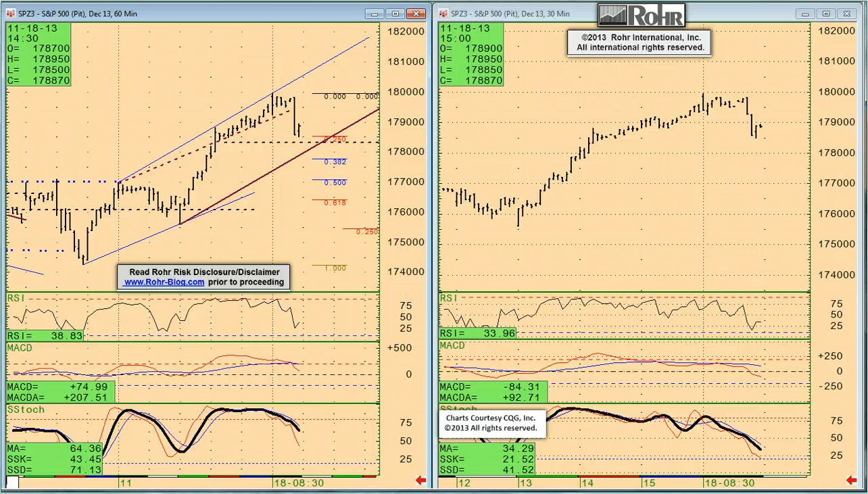Maximize the 60 Min chart window
The height and width of the screenshot is (494, 868).
pos(395,14)
